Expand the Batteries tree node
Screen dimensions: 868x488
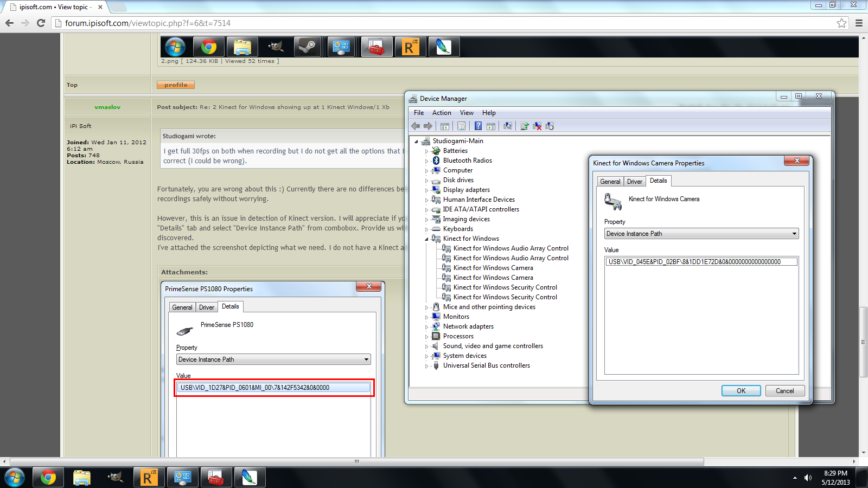(x=426, y=151)
